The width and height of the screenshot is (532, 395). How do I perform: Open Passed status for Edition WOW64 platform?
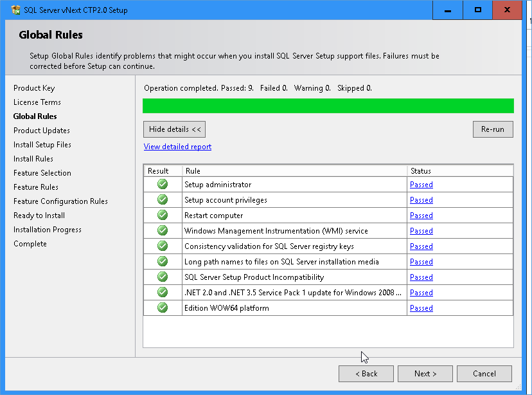coord(421,308)
